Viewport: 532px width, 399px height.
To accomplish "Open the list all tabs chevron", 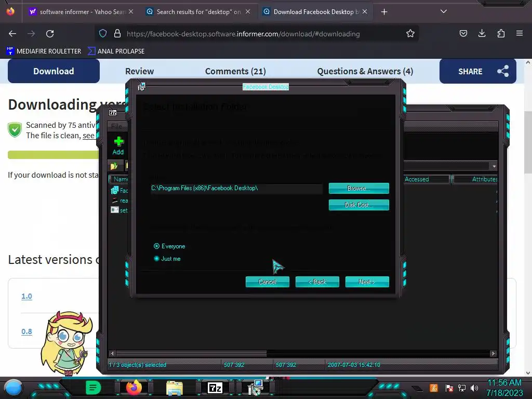I will click(x=444, y=11).
